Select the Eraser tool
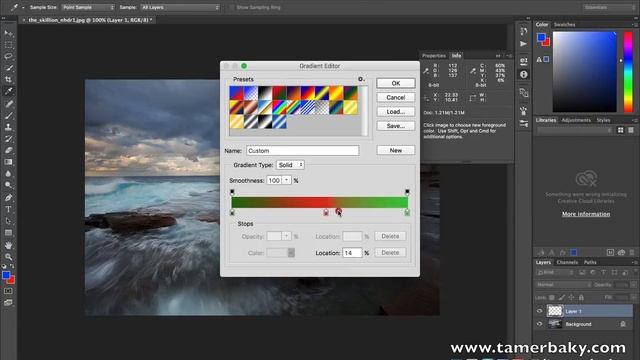This screenshot has width=640, height=360. point(9,150)
